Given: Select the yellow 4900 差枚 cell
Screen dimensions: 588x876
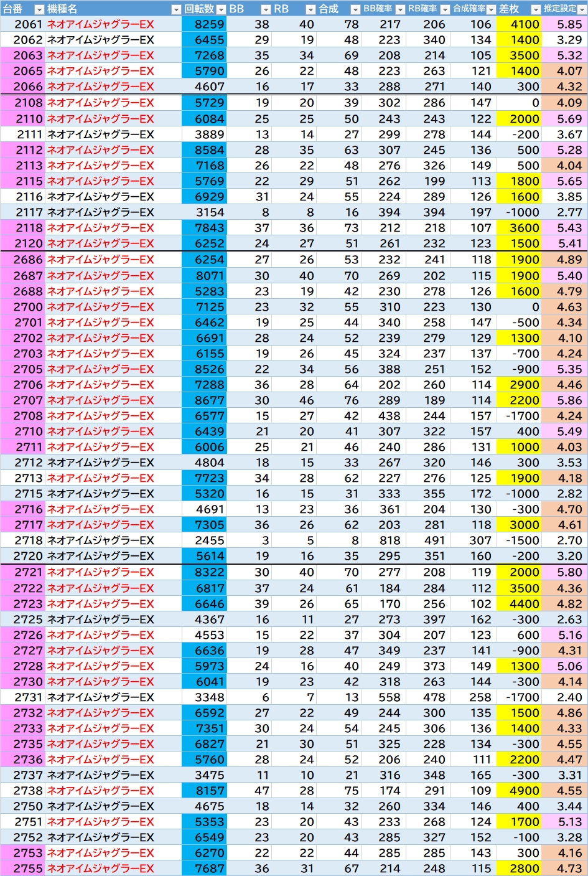Looking at the screenshot, I should click(520, 791).
